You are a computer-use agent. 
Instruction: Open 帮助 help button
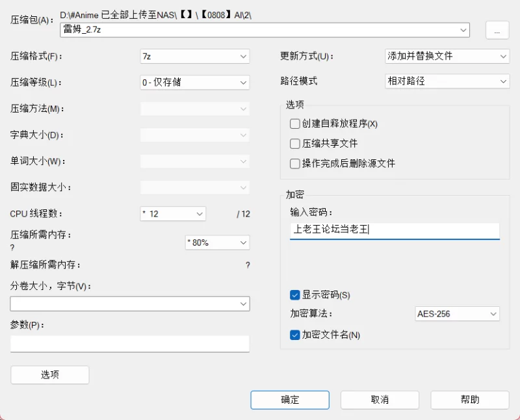(x=469, y=400)
